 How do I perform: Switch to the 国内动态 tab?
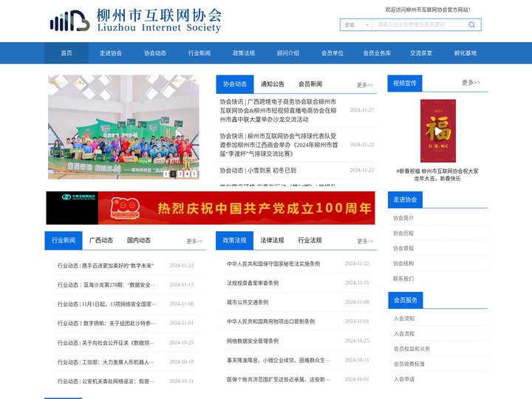(138, 240)
